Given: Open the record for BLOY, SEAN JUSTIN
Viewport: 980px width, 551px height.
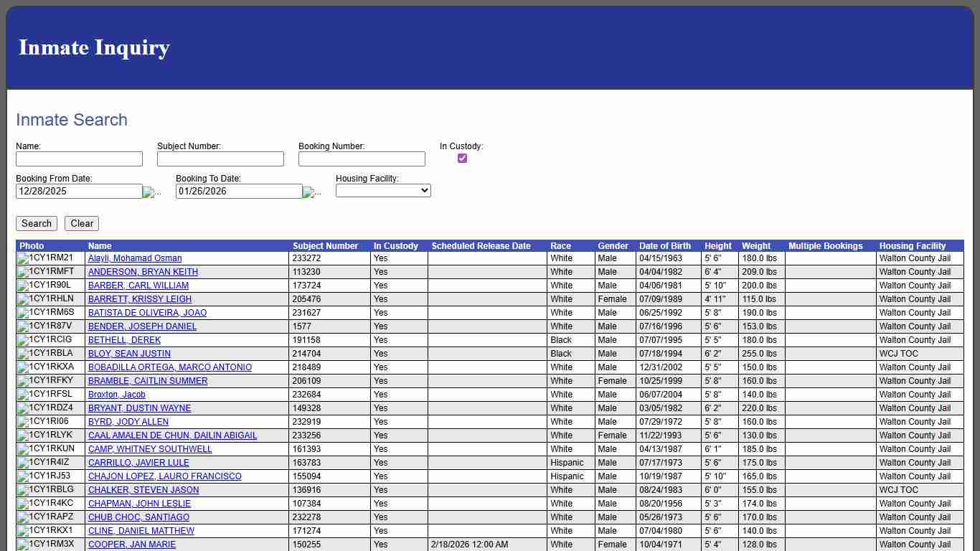Looking at the screenshot, I should coord(129,354).
